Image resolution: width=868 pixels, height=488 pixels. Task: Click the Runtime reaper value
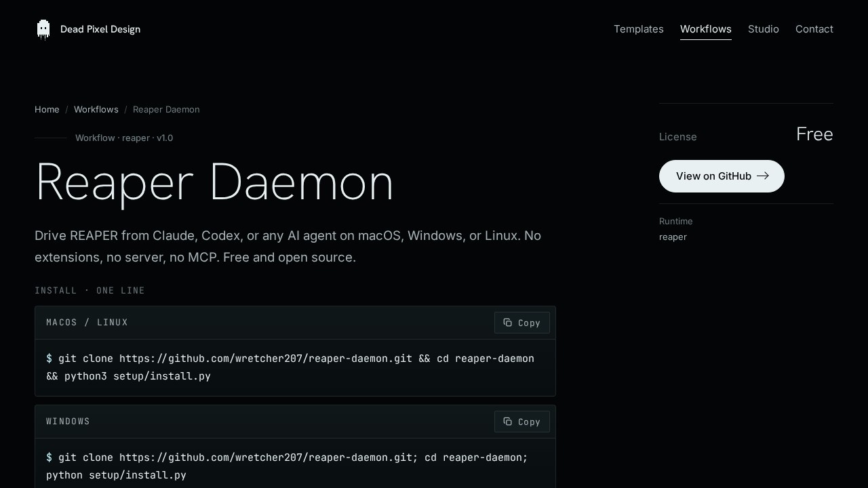click(x=673, y=237)
